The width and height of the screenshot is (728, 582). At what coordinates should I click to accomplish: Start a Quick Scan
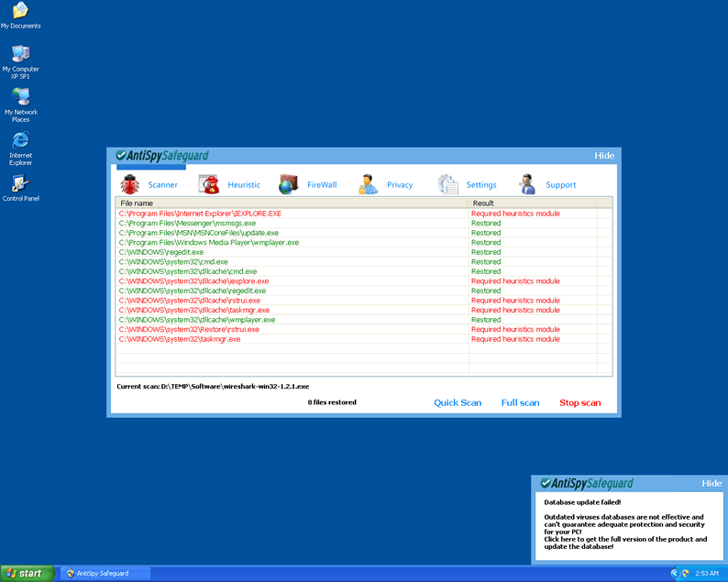[458, 403]
